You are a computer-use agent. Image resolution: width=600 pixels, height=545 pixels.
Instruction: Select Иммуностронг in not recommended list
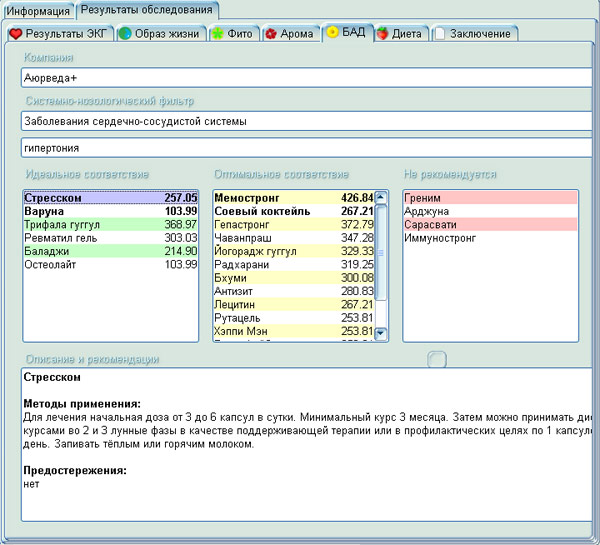click(490, 238)
